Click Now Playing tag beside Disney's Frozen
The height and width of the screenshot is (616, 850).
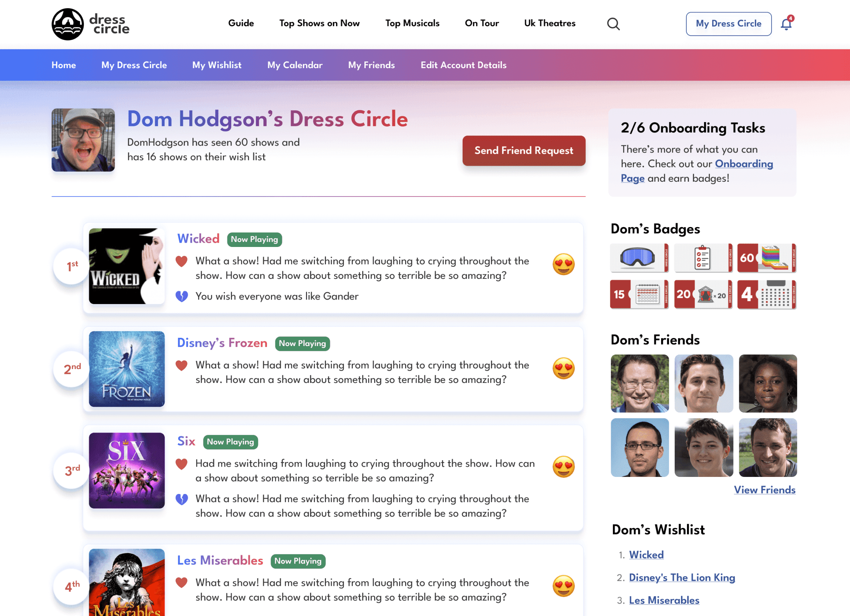[303, 343]
